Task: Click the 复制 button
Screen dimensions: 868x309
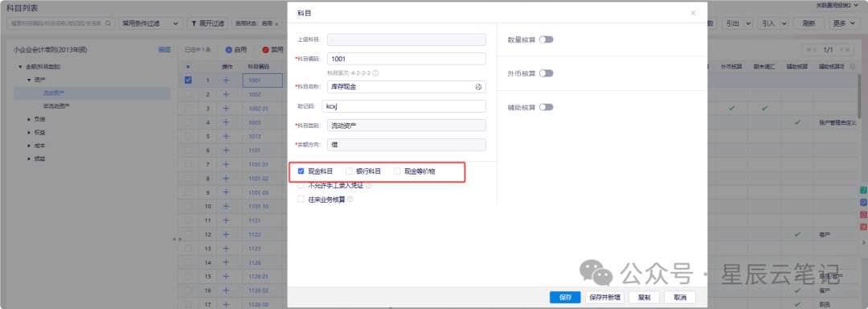Action: click(644, 298)
